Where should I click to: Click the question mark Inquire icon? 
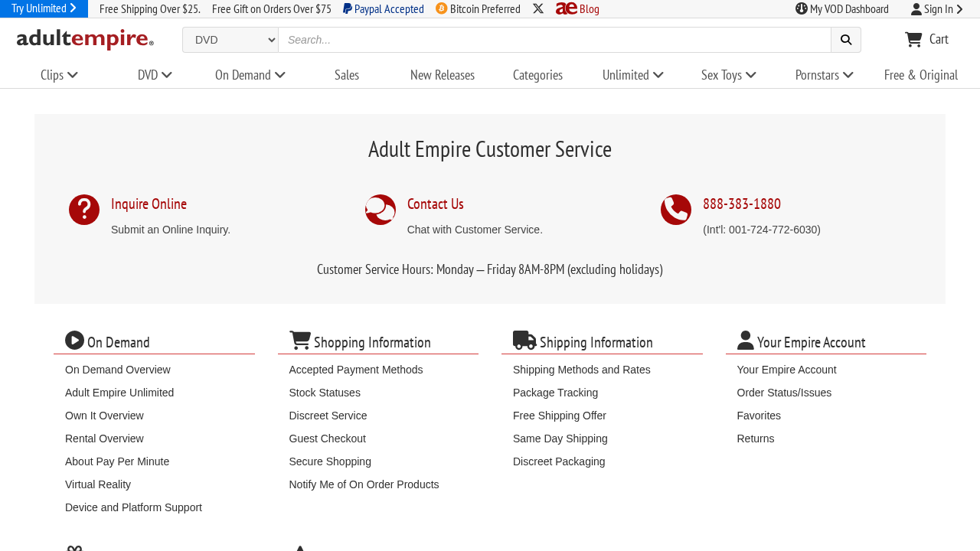(x=84, y=210)
